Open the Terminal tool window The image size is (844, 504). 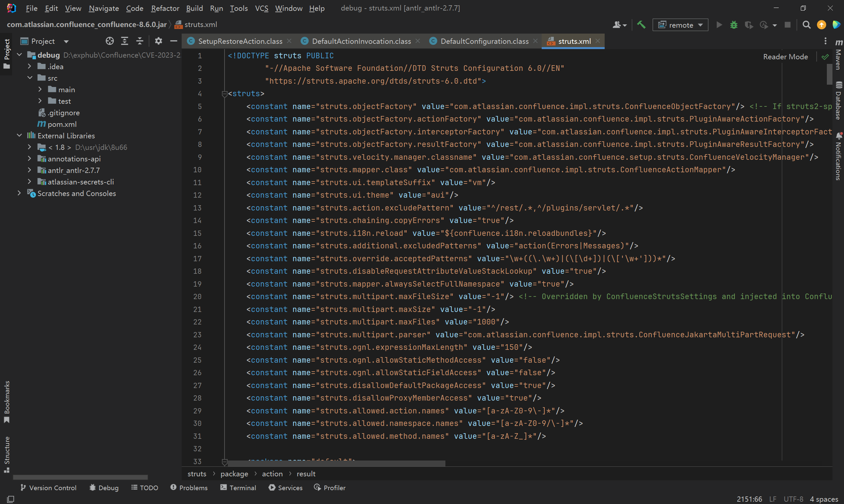pos(238,488)
